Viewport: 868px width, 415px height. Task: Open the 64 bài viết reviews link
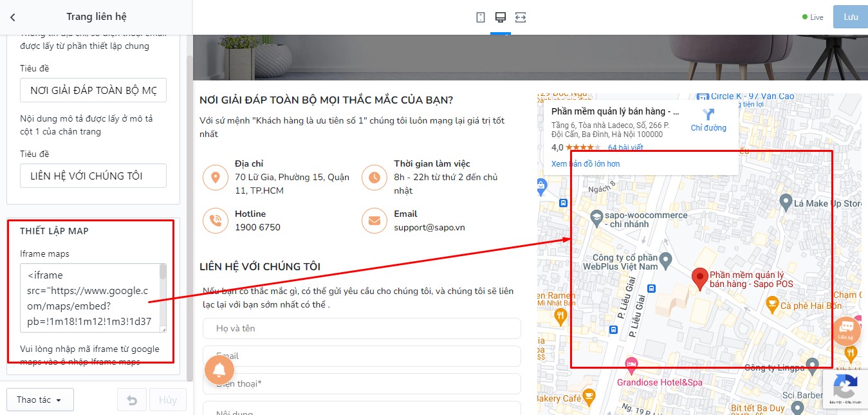pyautogui.click(x=625, y=147)
